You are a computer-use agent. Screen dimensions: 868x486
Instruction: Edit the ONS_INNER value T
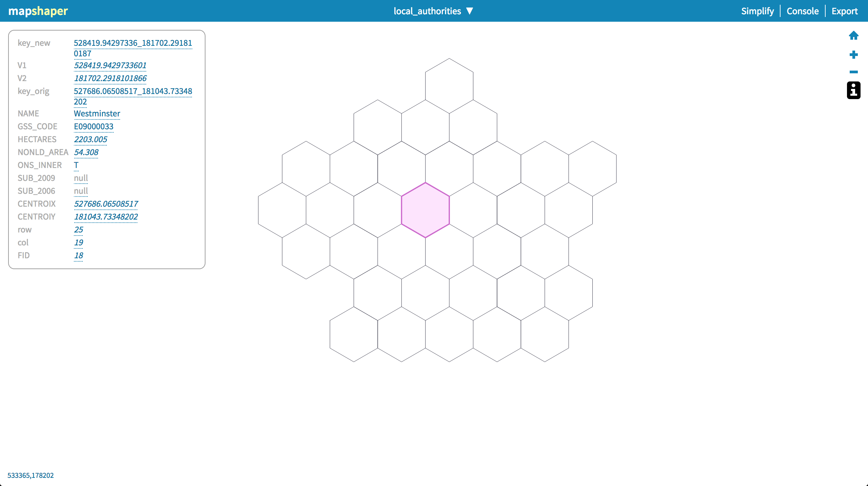[76, 165]
